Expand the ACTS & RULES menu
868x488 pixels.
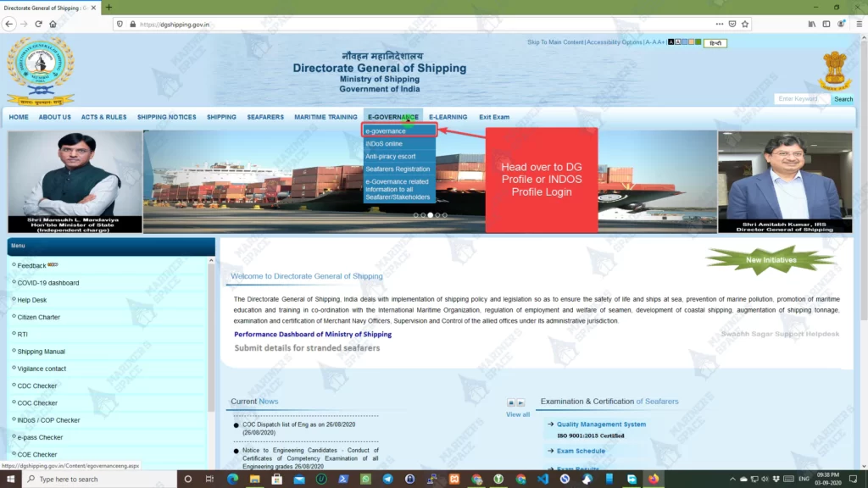(103, 117)
